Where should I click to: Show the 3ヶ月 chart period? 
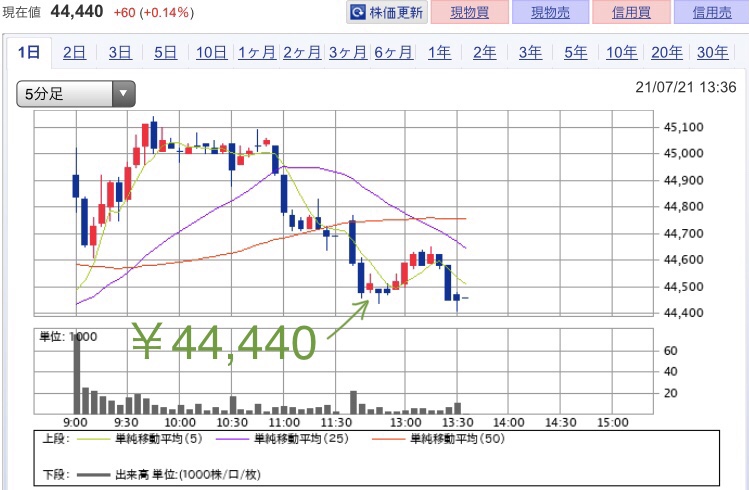[x=348, y=52]
